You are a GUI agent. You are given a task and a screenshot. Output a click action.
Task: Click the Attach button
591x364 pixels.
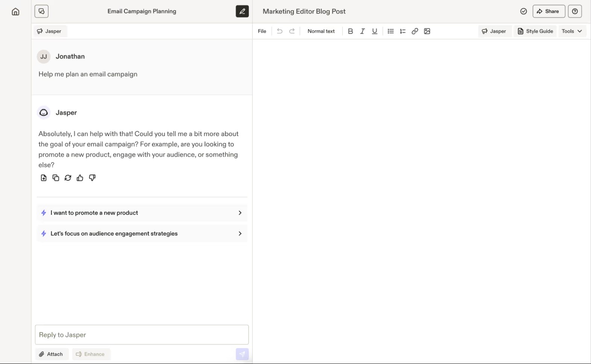point(52,354)
